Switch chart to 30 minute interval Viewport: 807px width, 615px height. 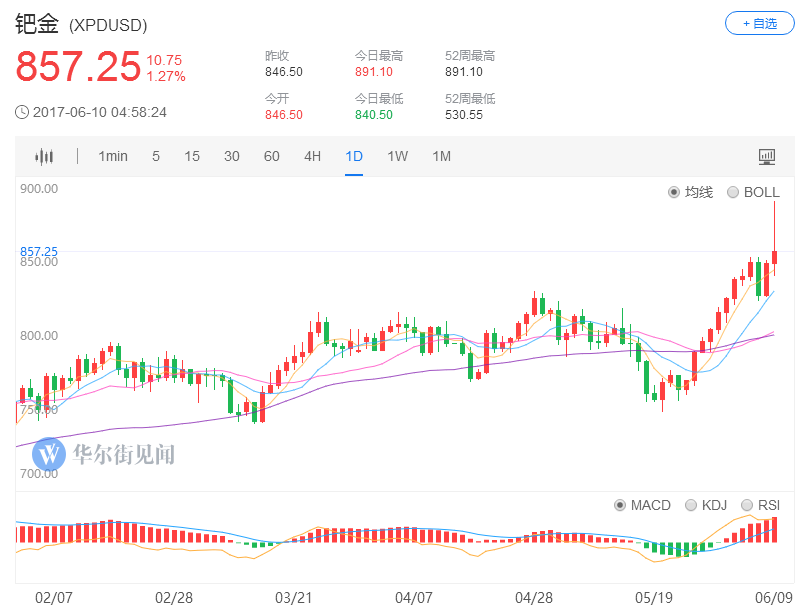[231, 156]
